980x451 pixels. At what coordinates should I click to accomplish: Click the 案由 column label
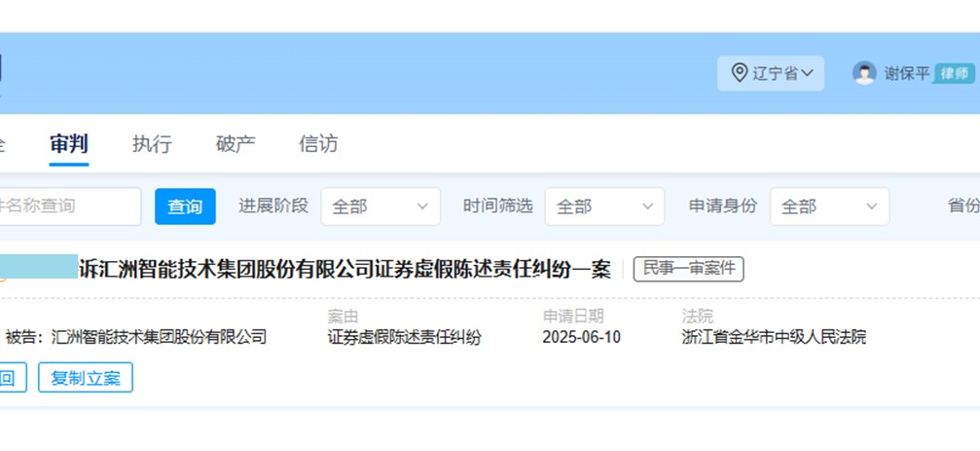[343, 317]
